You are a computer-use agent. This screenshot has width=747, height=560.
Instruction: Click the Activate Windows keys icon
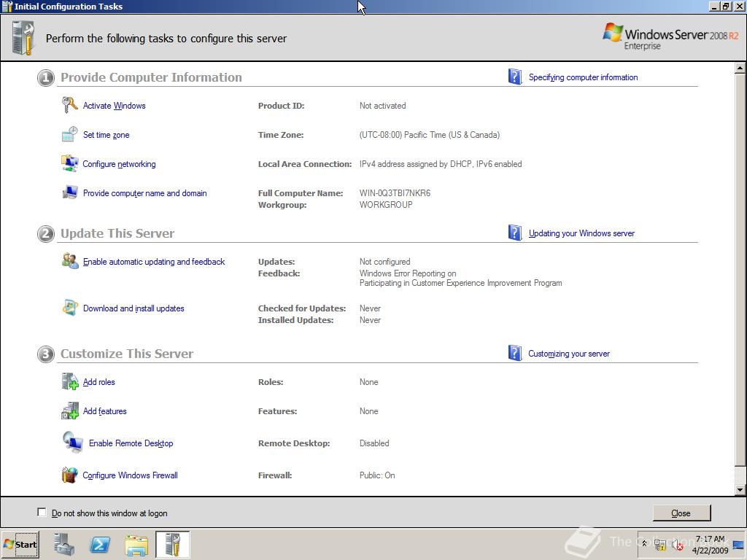69,106
